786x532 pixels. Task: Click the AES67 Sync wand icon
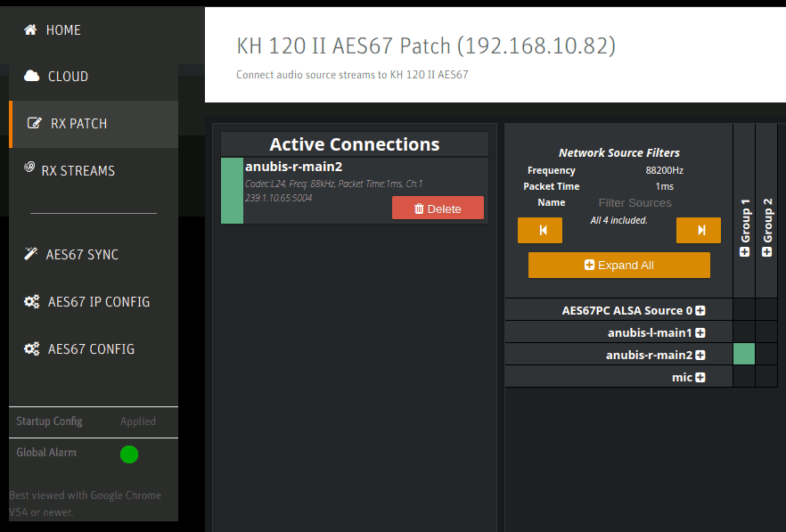(x=30, y=254)
